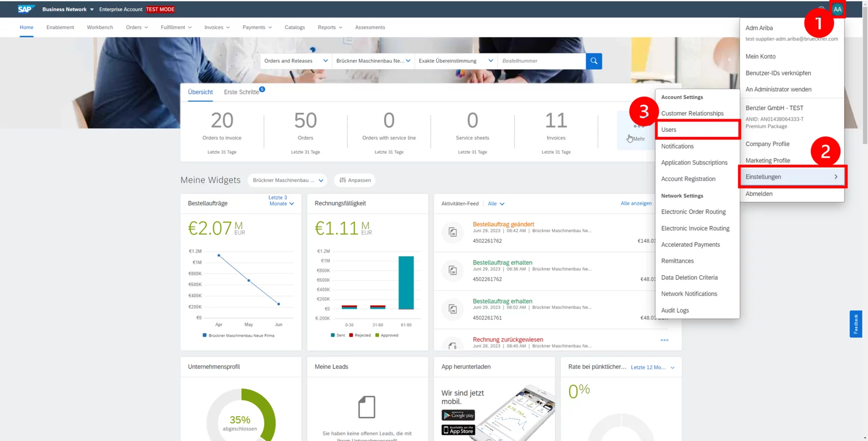Switch to the Übersicht tab
Image resolution: width=868 pixels, height=441 pixels.
point(200,92)
